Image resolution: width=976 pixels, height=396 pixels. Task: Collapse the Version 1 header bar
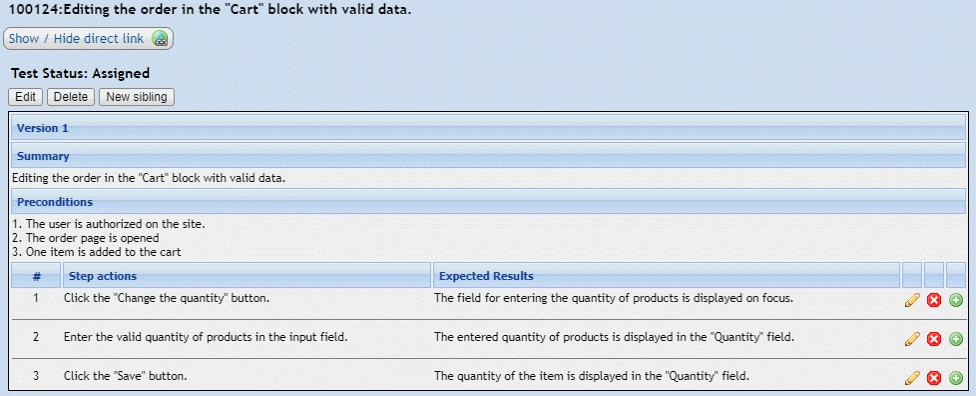[x=489, y=128]
